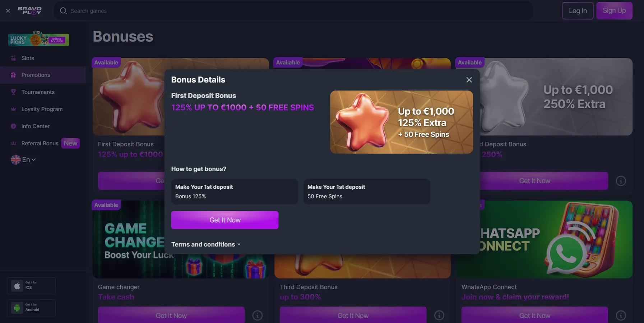Close the sidebar with X icon
644x323 pixels.
coord(8,11)
